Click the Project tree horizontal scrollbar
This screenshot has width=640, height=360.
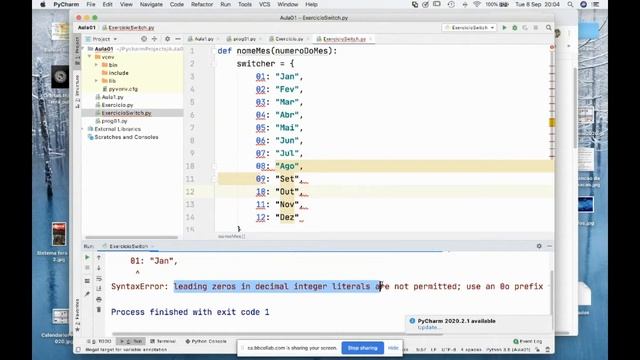[x=131, y=237]
